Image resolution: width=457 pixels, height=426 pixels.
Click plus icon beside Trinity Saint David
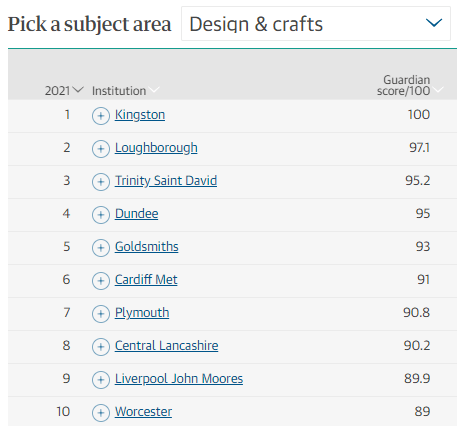pyautogui.click(x=101, y=182)
